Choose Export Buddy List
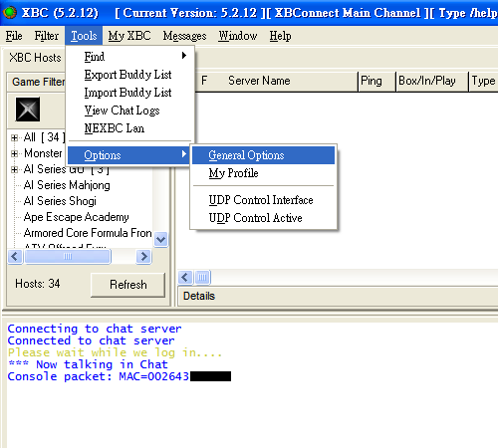 coord(130,75)
